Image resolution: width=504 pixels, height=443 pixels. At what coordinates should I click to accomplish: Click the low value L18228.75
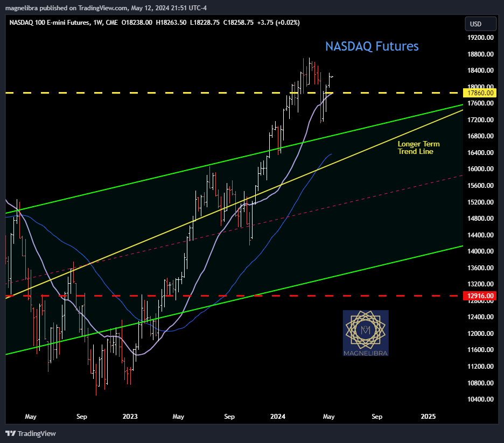point(205,23)
